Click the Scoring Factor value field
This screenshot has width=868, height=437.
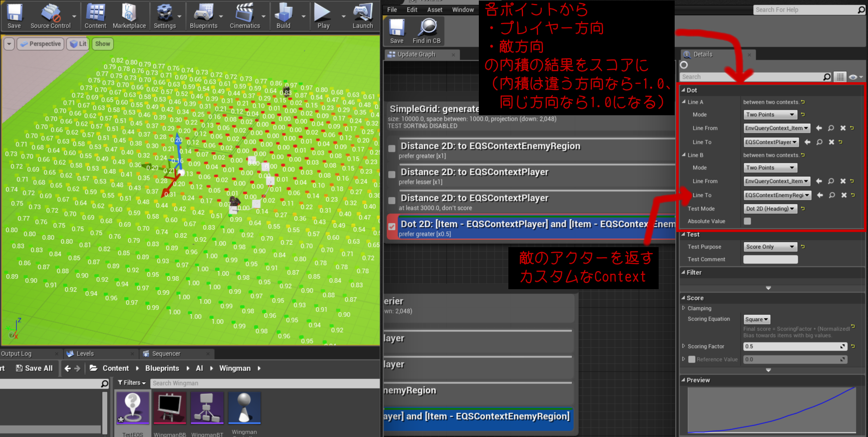791,346
